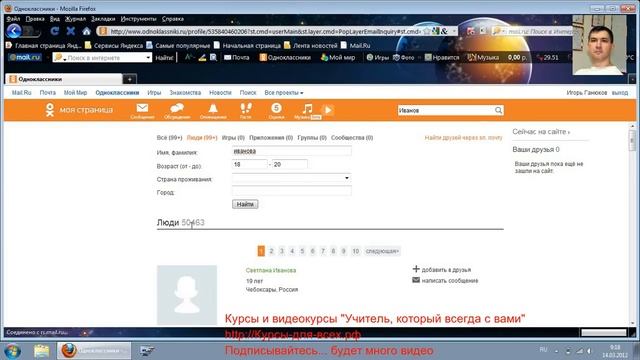Go back with Firefox back arrow

click(x=14, y=31)
